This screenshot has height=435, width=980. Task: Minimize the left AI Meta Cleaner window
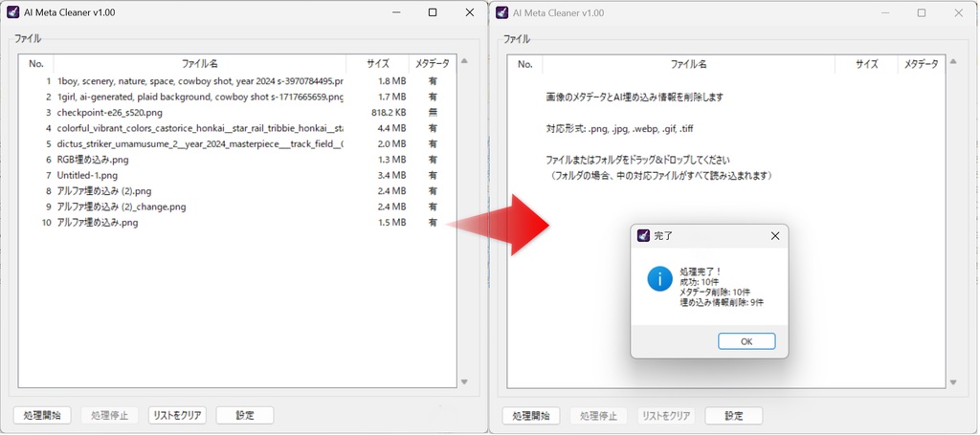click(x=396, y=12)
